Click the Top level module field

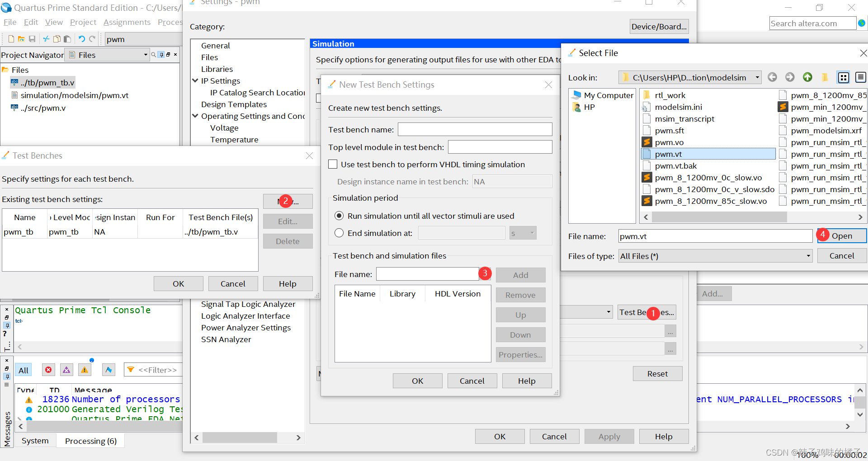click(x=500, y=147)
